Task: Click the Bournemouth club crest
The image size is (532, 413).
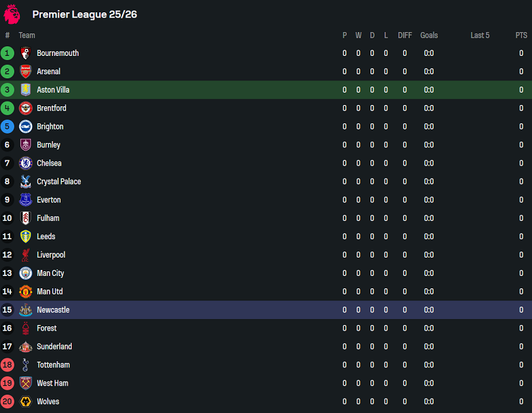Action: click(26, 53)
